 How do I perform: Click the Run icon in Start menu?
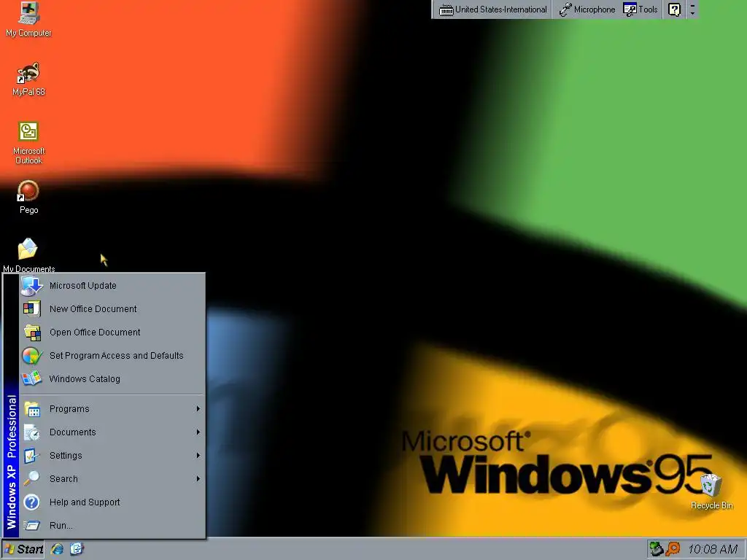click(31, 525)
